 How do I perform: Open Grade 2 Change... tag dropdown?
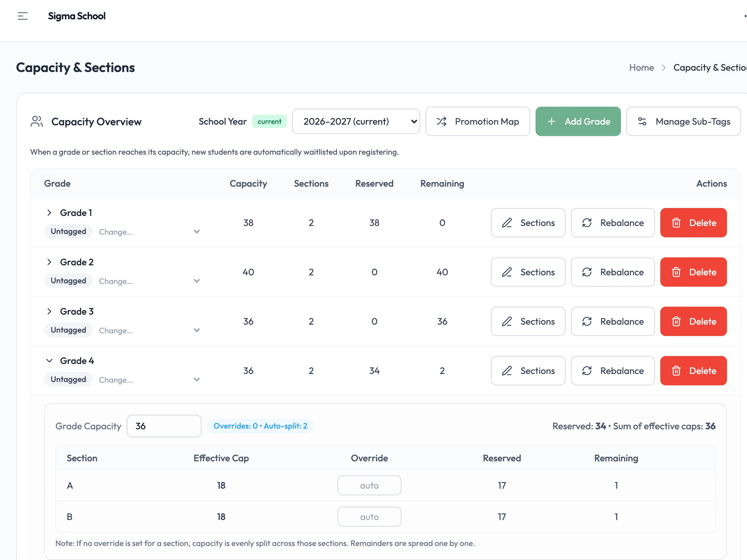(149, 281)
